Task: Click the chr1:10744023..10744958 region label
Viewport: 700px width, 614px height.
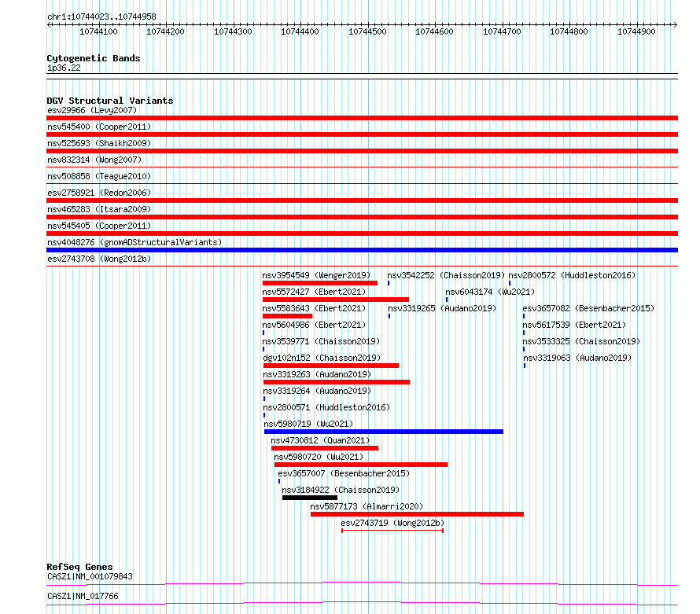Action: (x=101, y=17)
